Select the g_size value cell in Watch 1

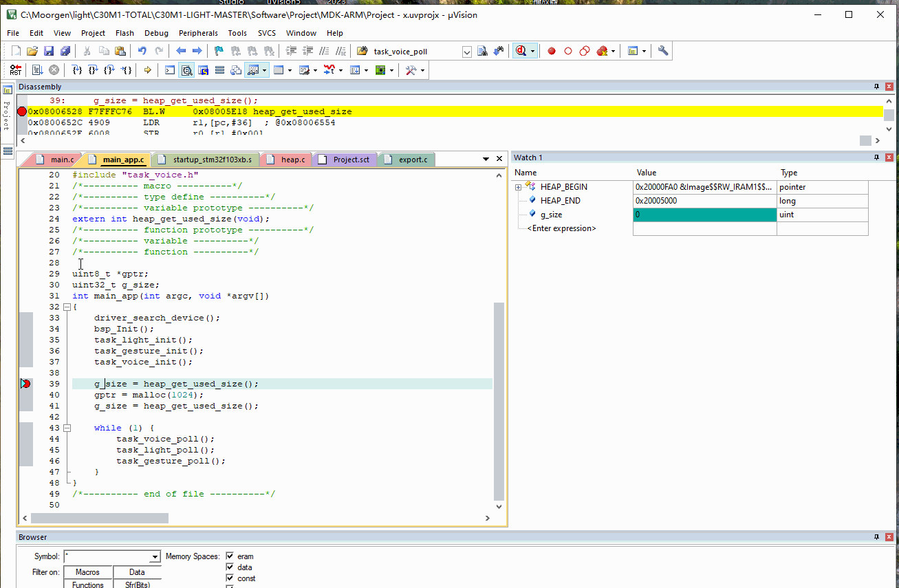pyautogui.click(x=704, y=215)
